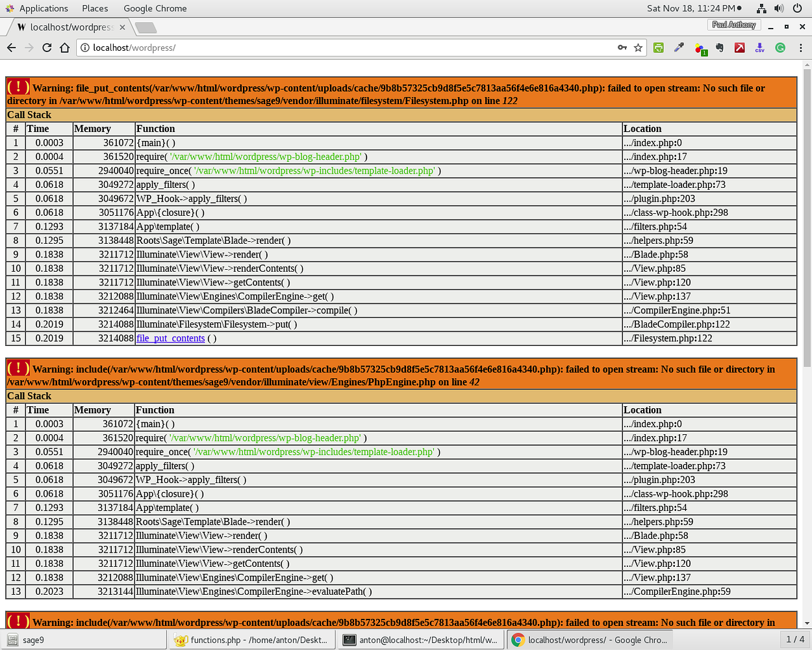Click the first red warning exclamation icon
The height and width of the screenshot is (650, 812).
tap(18, 87)
